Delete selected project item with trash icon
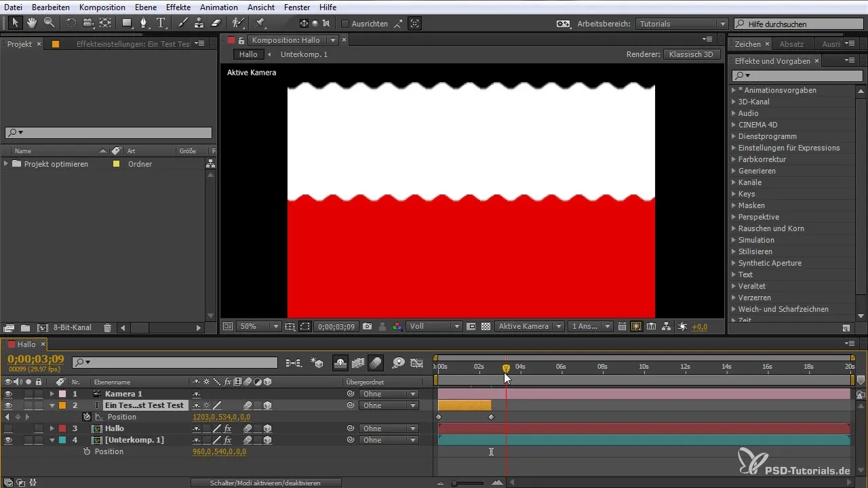The width and height of the screenshot is (868, 488). (x=107, y=328)
